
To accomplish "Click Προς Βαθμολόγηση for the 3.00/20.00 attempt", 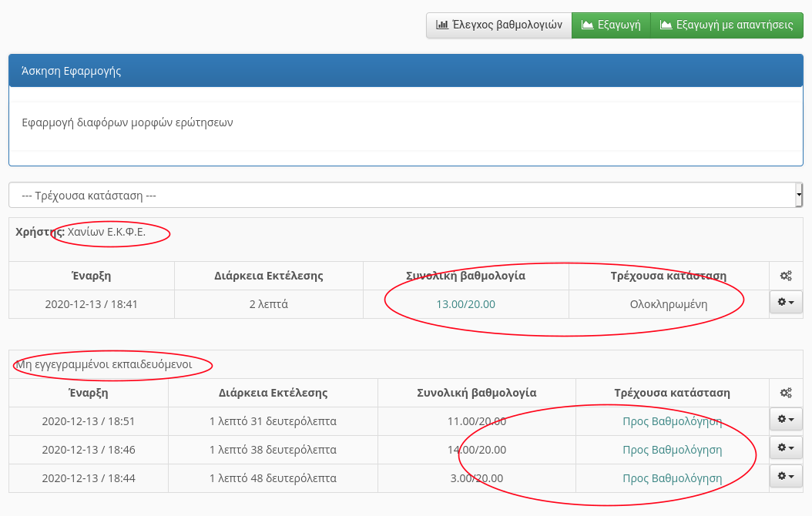I will click(673, 478).
